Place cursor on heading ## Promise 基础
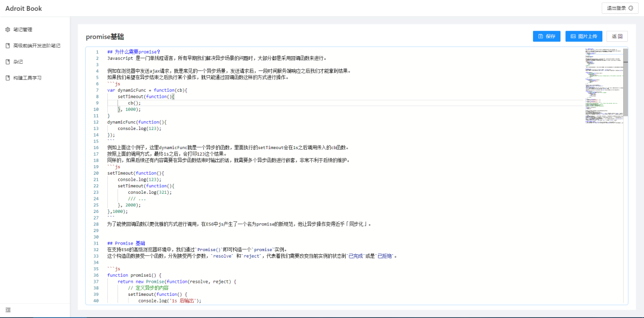 (x=126, y=243)
